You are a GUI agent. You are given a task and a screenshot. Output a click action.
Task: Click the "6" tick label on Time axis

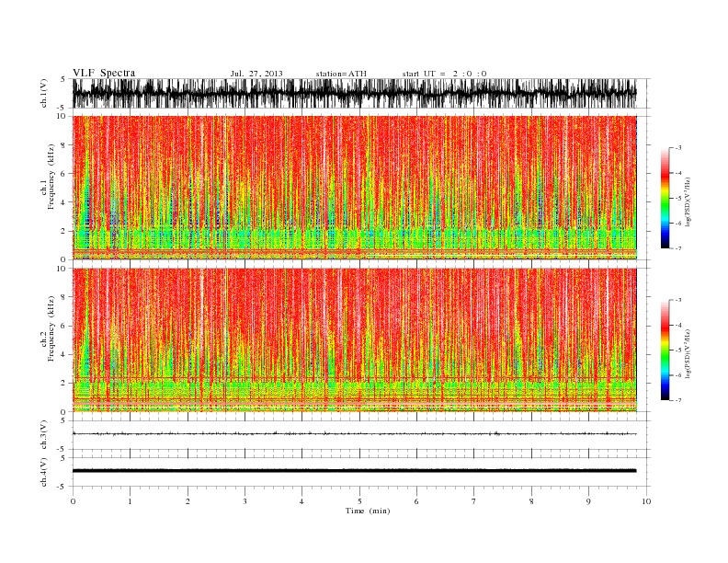coord(416,501)
